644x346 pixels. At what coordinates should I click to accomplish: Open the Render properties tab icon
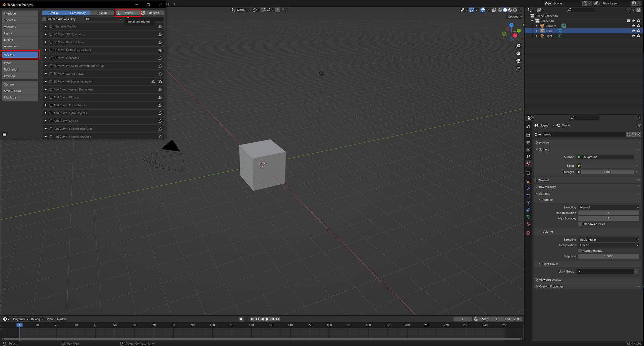(528, 135)
